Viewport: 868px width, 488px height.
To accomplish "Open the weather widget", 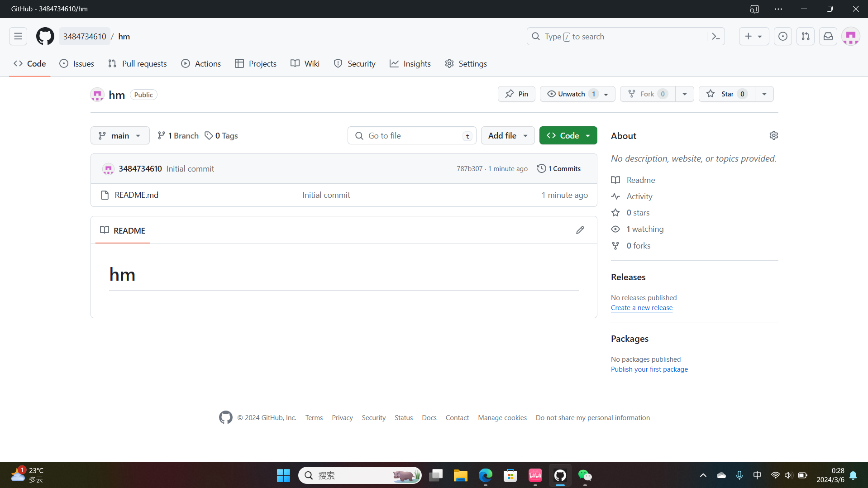I will pyautogui.click(x=27, y=475).
